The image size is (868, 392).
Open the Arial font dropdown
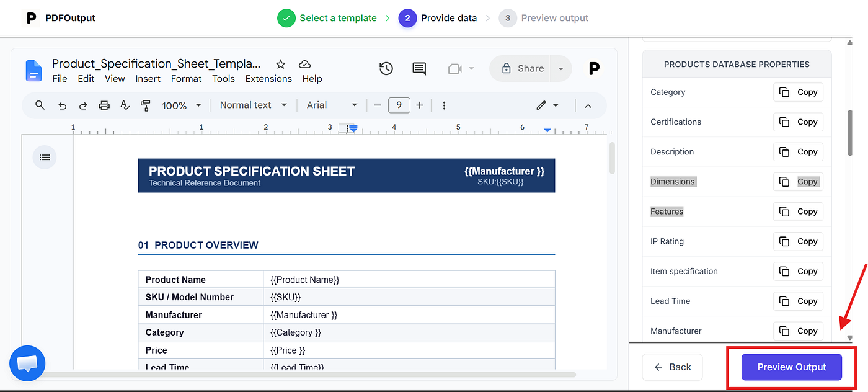(x=332, y=105)
